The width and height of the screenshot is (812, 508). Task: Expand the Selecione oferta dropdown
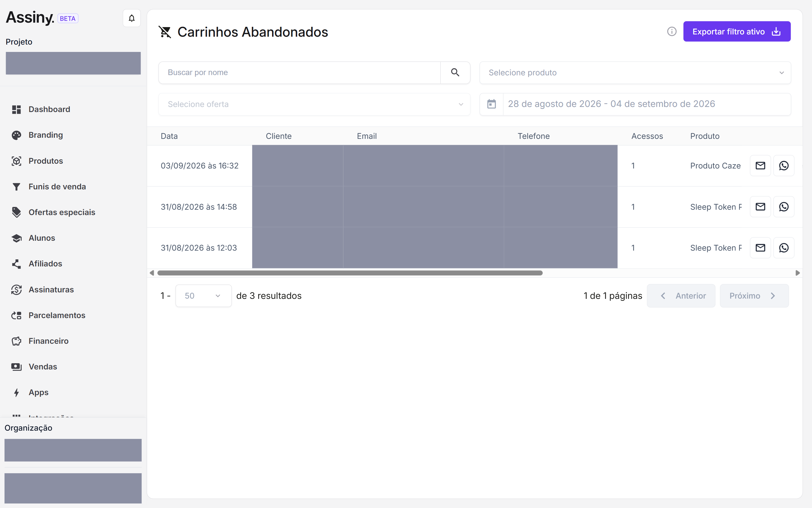(x=314, y=104)
